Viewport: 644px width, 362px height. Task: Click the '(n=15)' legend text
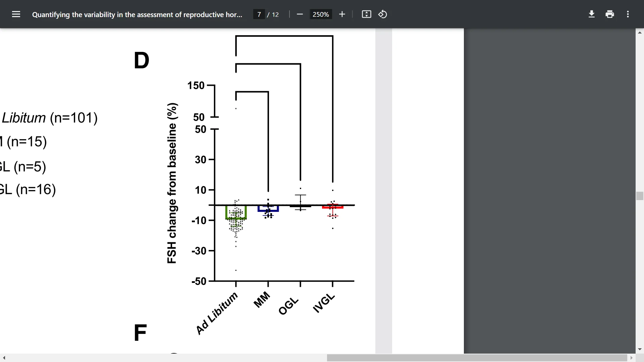26,141
